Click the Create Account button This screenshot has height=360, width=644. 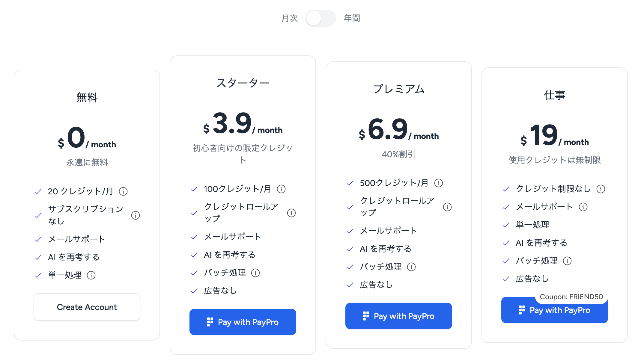(87, 307)
